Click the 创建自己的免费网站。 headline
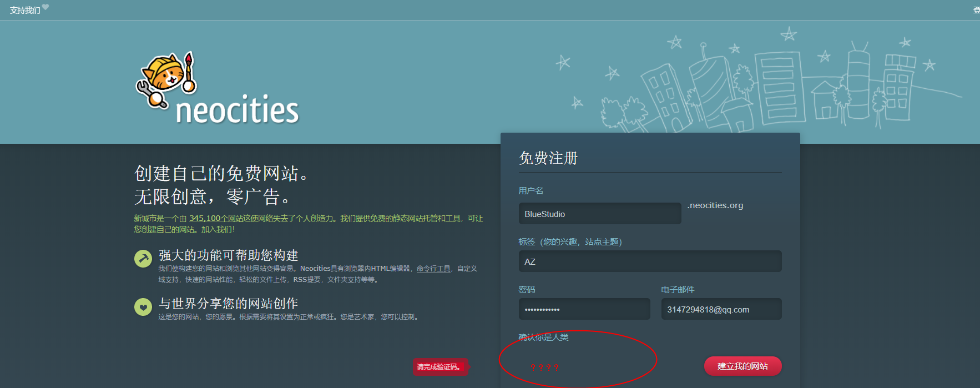 [x=221, y=173]
